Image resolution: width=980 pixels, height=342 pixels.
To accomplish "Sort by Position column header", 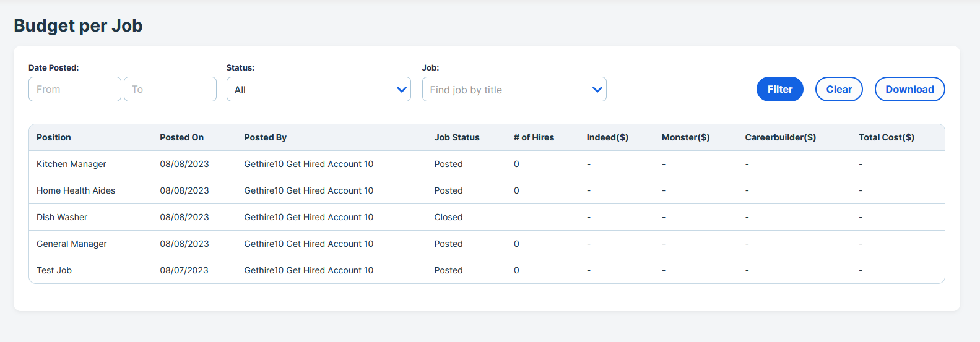I will coord(54,137).
